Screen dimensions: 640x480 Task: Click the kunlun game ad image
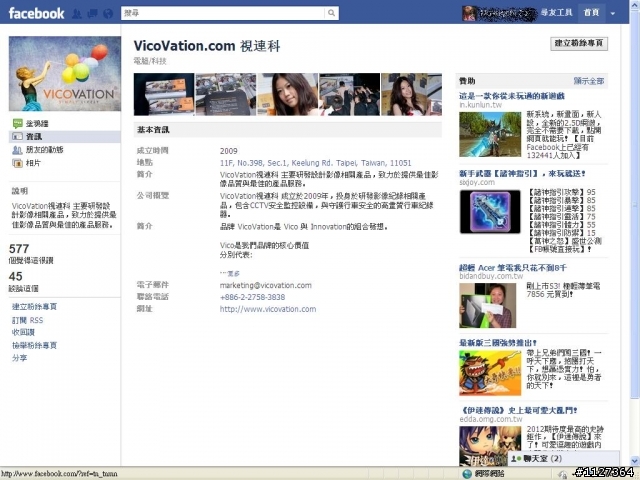(x=490, y=134)
